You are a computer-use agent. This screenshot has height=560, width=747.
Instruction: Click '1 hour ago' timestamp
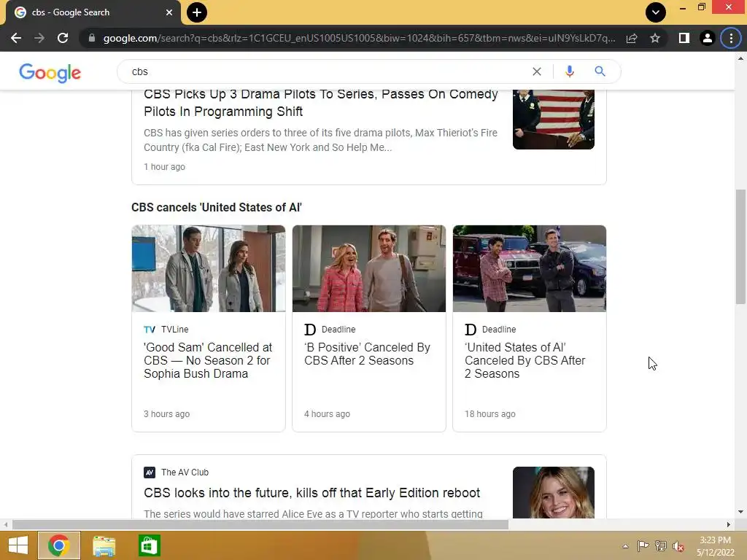pos(164,167)
